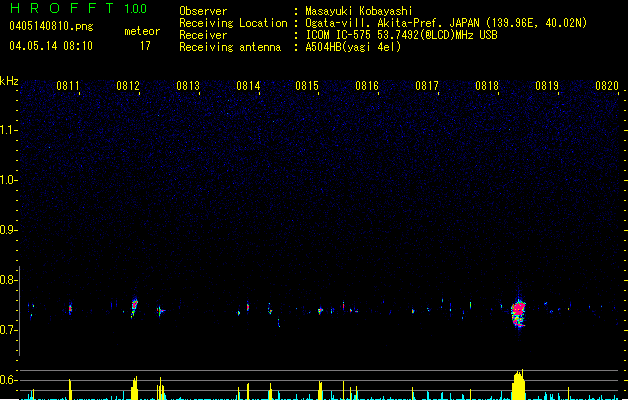
Task: Click the tallest yellow intensity bar near 0818
Action: pyautogui.click(x=518, y=385)
